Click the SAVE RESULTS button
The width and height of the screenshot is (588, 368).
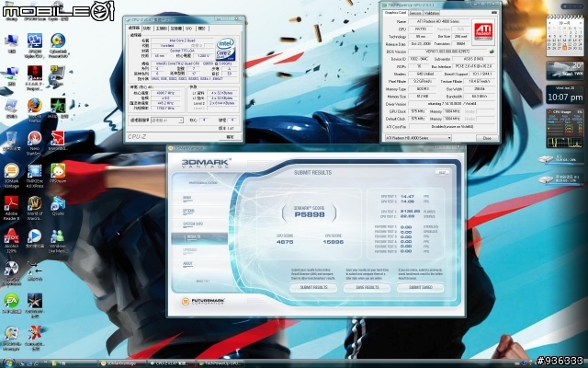(367, 288)
